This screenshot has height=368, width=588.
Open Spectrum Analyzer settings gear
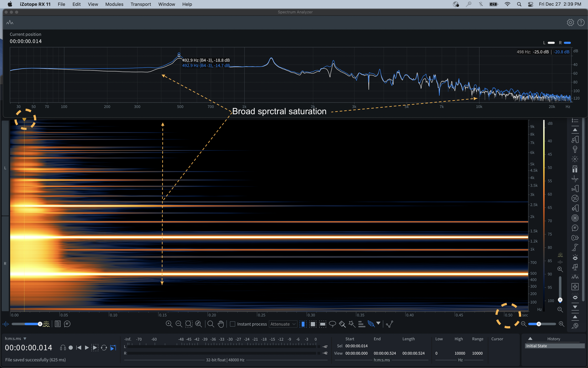tap(570, 23)
